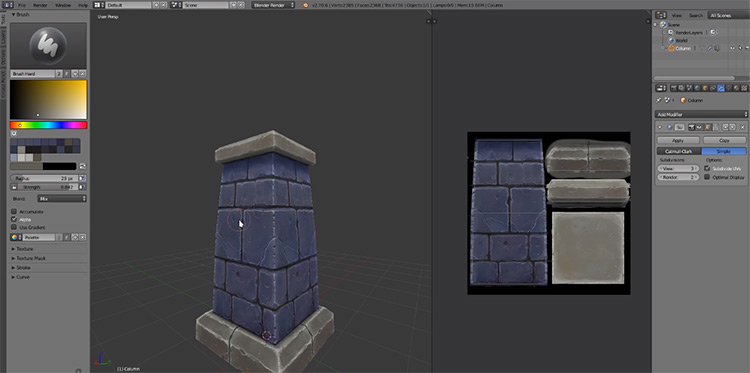This screenshot has width=750, height=373.
Task: Open the File menu
Action: pos(22,5)
